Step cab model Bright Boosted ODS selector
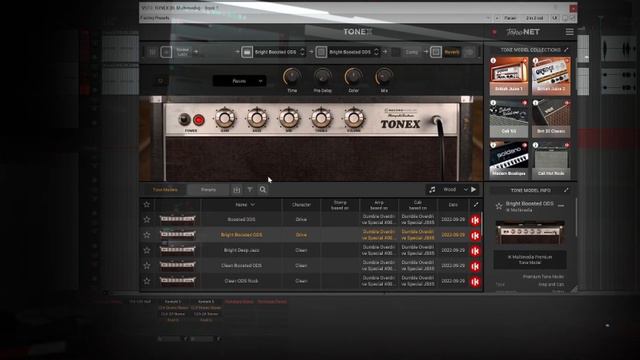Viewport: 640px width, 360px height. (376, 52)
